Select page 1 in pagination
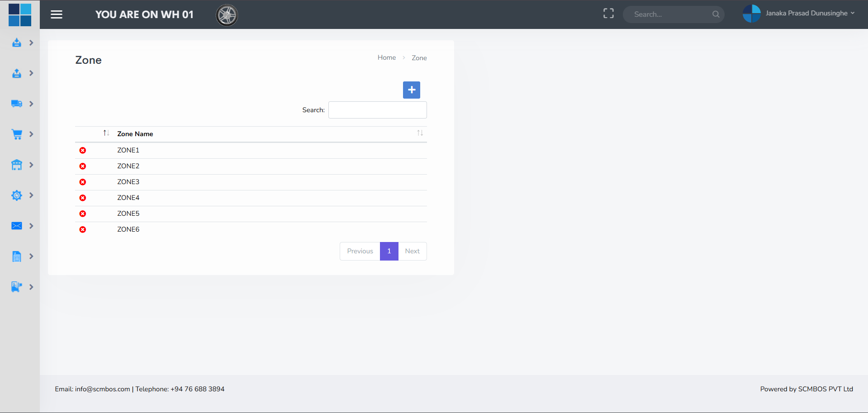The width and height of the screenshot is (868, 413). pos(389,251)
